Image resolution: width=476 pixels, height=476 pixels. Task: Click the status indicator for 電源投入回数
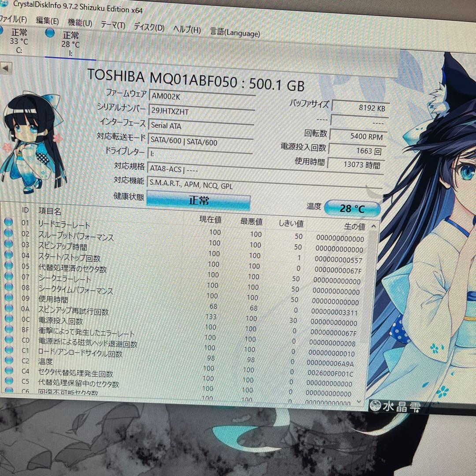coord(9,319)
